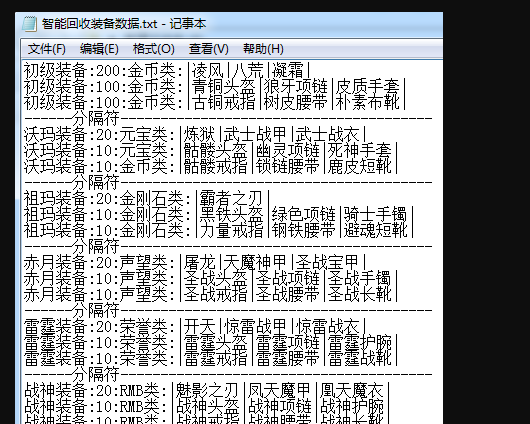Click the text 圣战手镯

360,278
